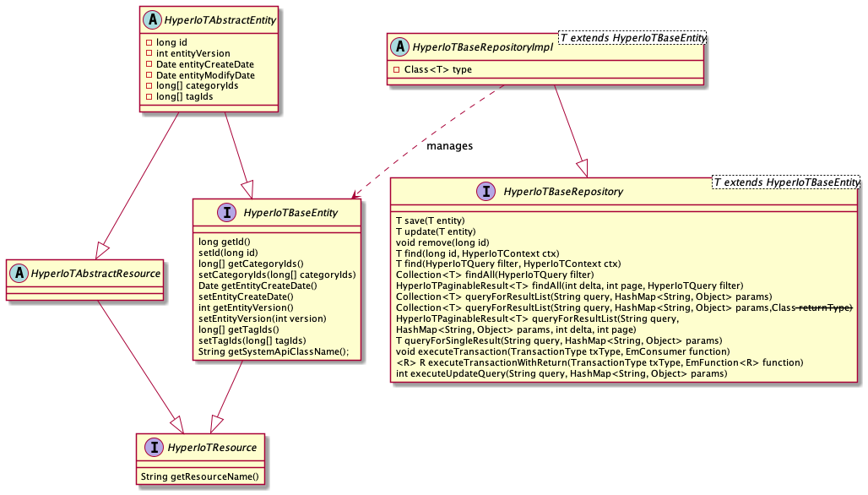
Task: Select the 'manages' dependency label
Action: point(449,146)
